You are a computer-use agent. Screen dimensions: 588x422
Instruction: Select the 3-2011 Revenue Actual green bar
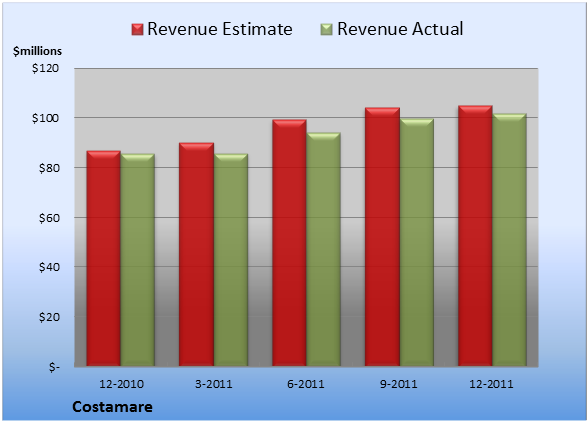coord(230,260)
